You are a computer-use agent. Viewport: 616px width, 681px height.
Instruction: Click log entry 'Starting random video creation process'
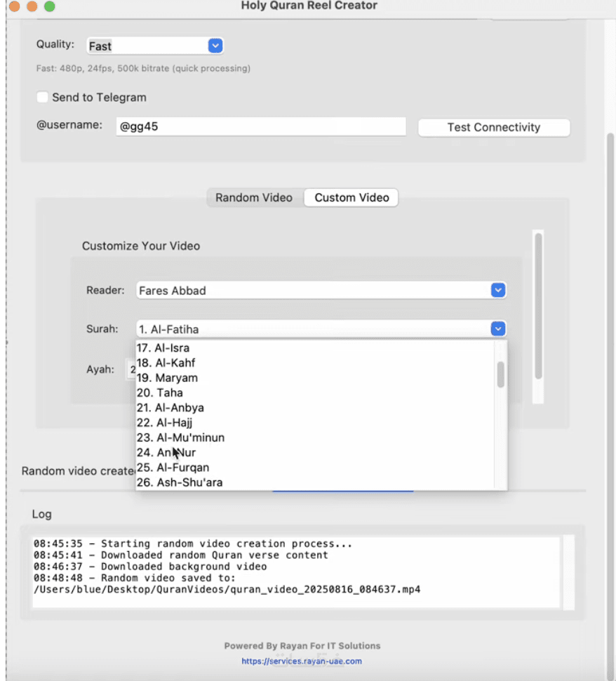pos(193,544)
